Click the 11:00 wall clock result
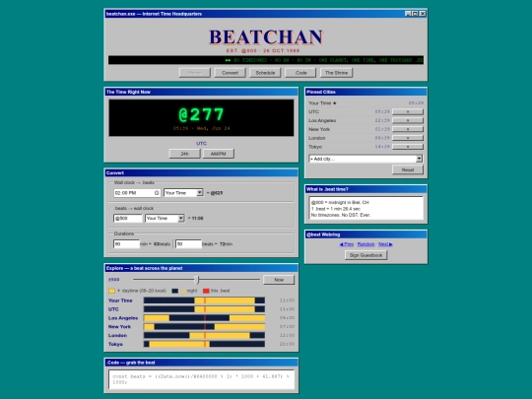 [x=196, y=218]
